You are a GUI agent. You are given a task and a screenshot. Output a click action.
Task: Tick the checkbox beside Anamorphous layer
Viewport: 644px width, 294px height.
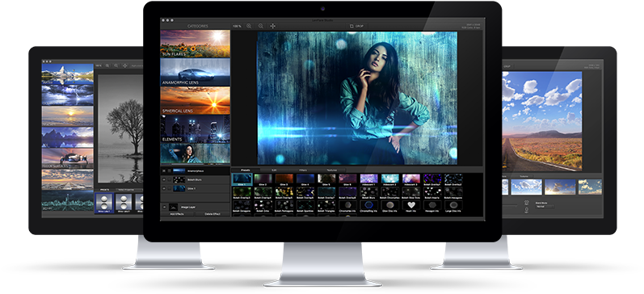pos(169,170)
